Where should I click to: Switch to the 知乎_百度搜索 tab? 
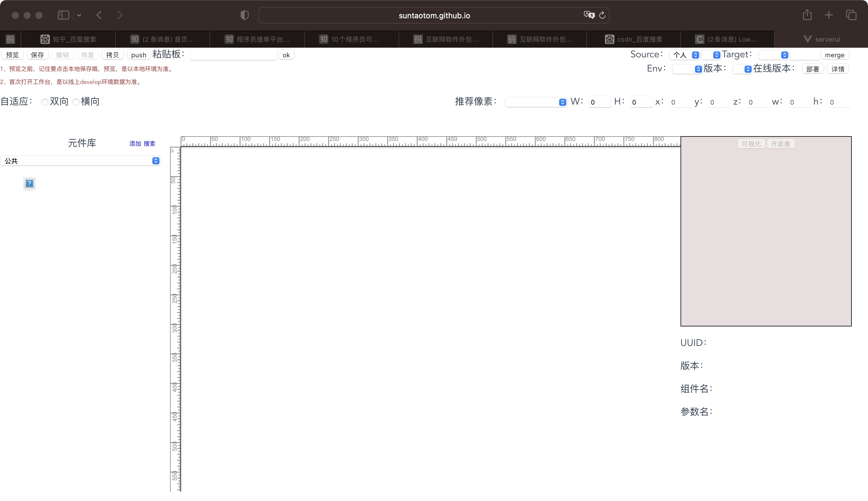(68, 39)
